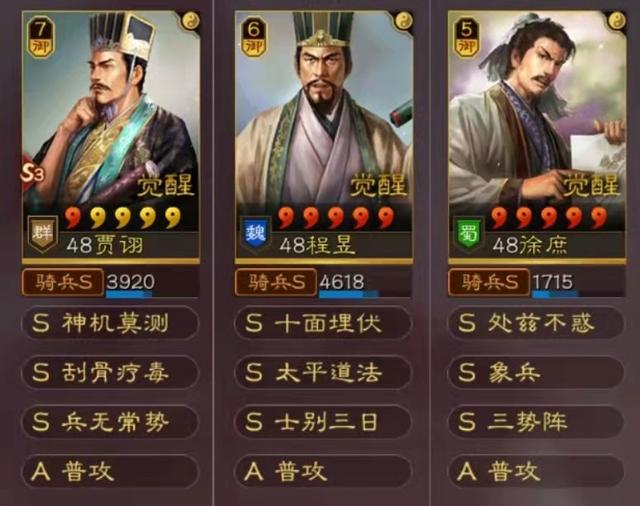
Task: Click yin-yang icon on 程昱 card
Action: click(x=404, y=20)
